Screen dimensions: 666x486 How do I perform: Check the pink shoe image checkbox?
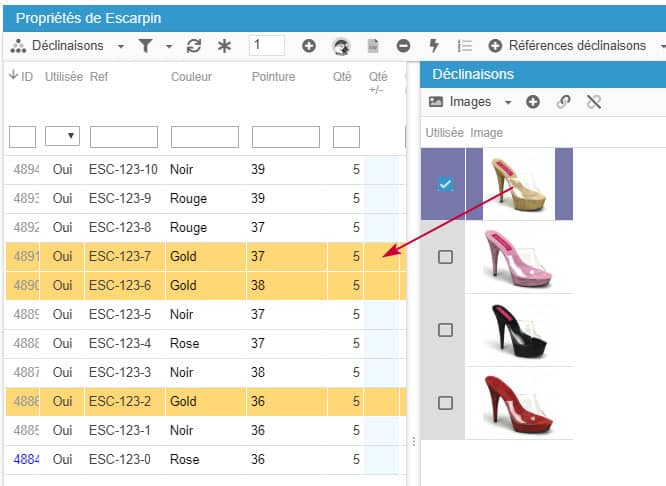(446, 257)
